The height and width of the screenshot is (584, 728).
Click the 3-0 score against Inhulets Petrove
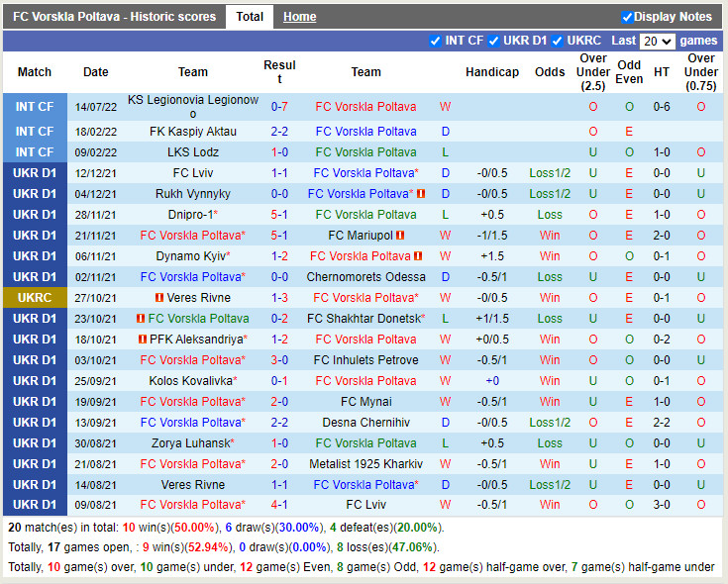(x=279, y=360)
